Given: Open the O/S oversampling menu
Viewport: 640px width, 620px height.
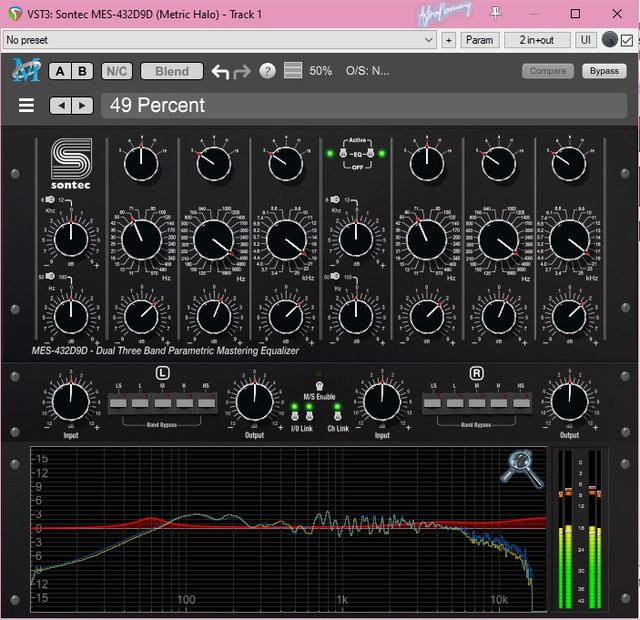Looking at the screenshot, I should click(367, 71).
